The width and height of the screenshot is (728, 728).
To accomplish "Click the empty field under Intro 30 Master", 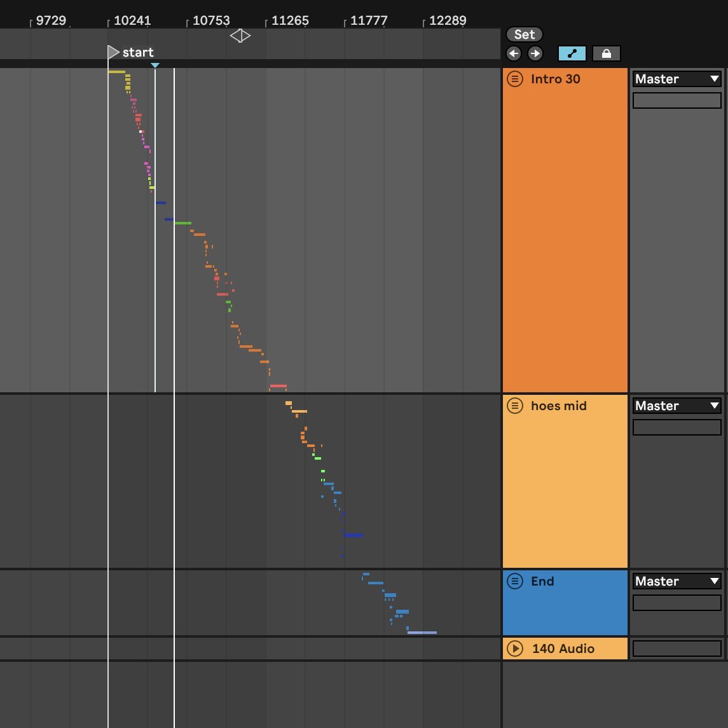I will [677, 100].
